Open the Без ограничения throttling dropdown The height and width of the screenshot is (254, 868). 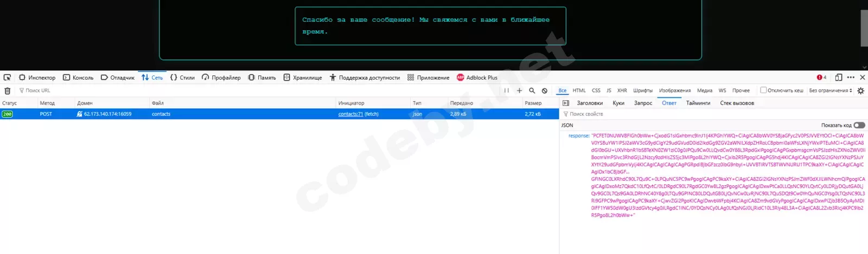click(x=831, y=90)
